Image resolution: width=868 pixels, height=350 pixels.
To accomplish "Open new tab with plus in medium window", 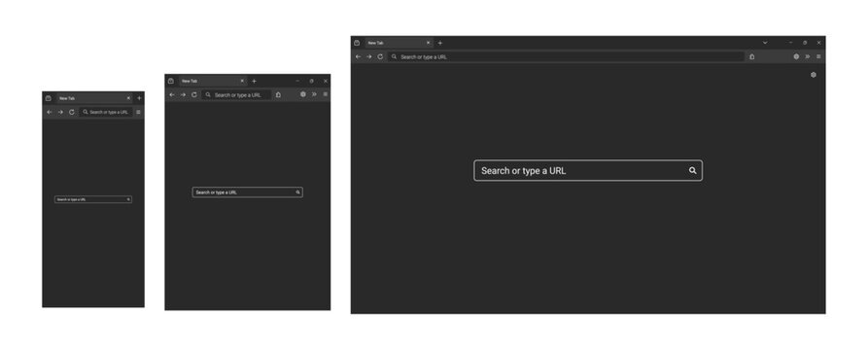I will pos(254,81).
